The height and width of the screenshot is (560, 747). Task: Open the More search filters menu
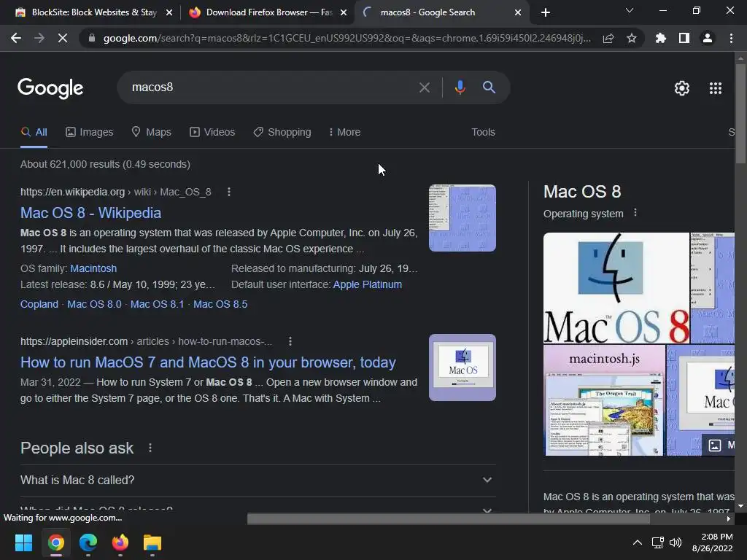[x=344, y=133]
